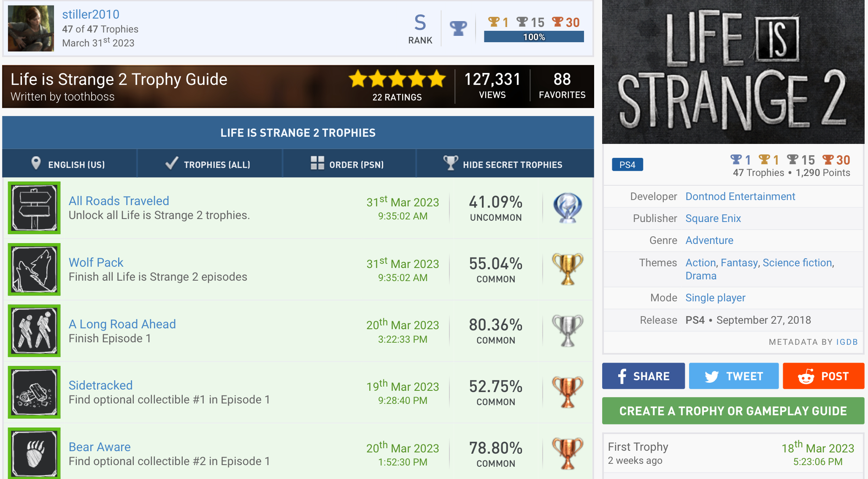Tweet this trophy list
This screenshot has width=868, height=479.
pyautogui.click(x=733, y=376)
